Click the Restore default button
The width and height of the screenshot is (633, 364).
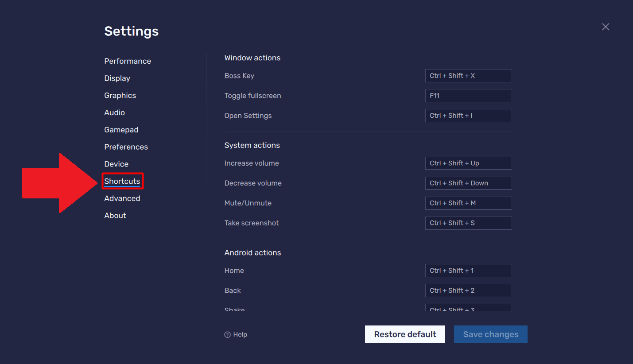point(405,334)
